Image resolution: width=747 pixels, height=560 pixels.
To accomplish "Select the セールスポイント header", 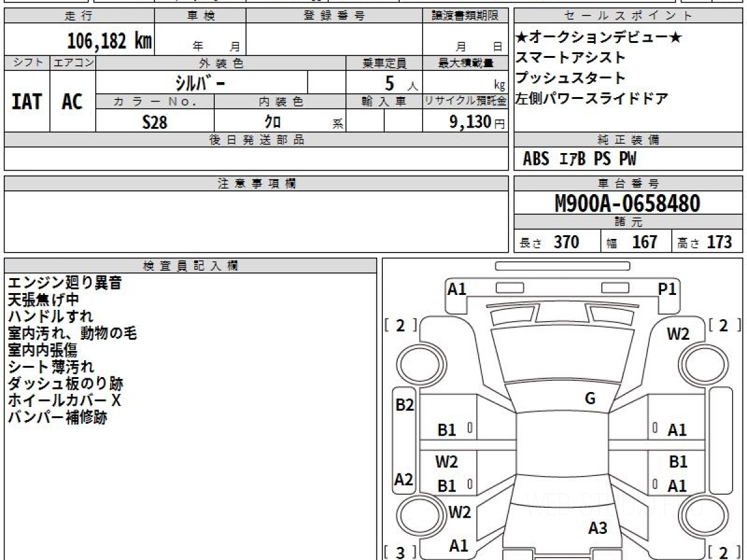I will (x=628, y=16).
